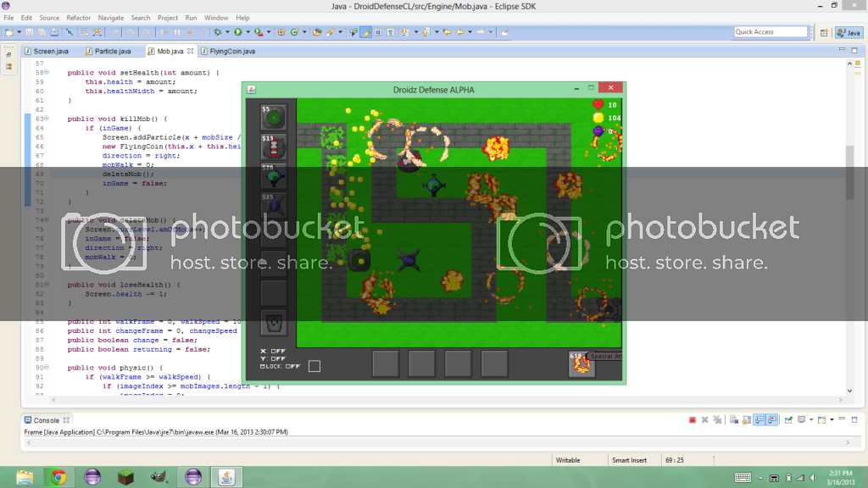
Task: Click the New file wizard icon
Action: click(x=8, y=32)
